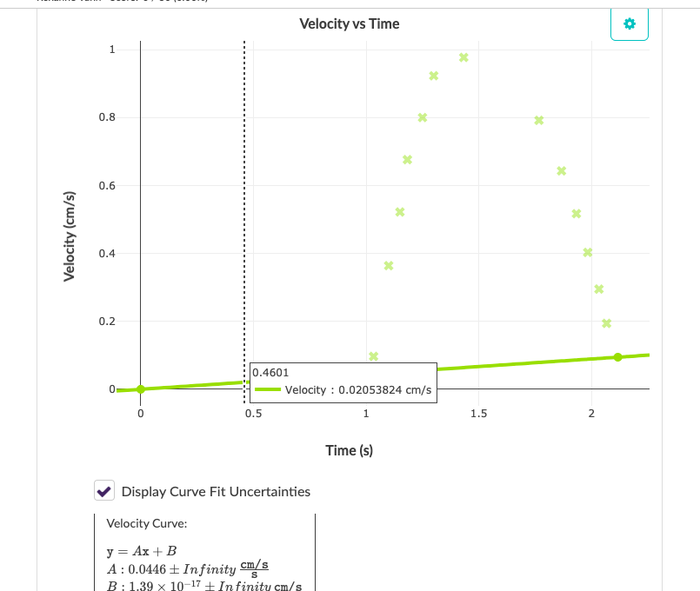Click the data point near 0.64 cm/s

[x=561, y=171]
